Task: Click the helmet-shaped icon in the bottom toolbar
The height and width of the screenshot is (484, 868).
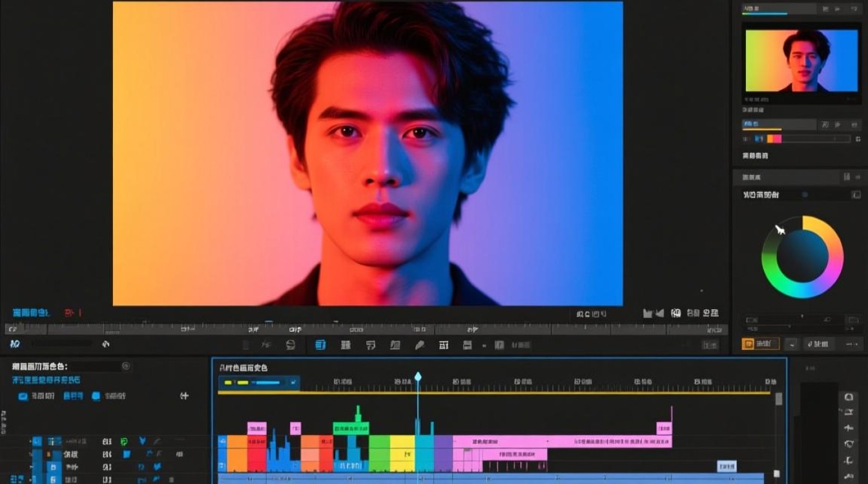Action: (291, 345)
